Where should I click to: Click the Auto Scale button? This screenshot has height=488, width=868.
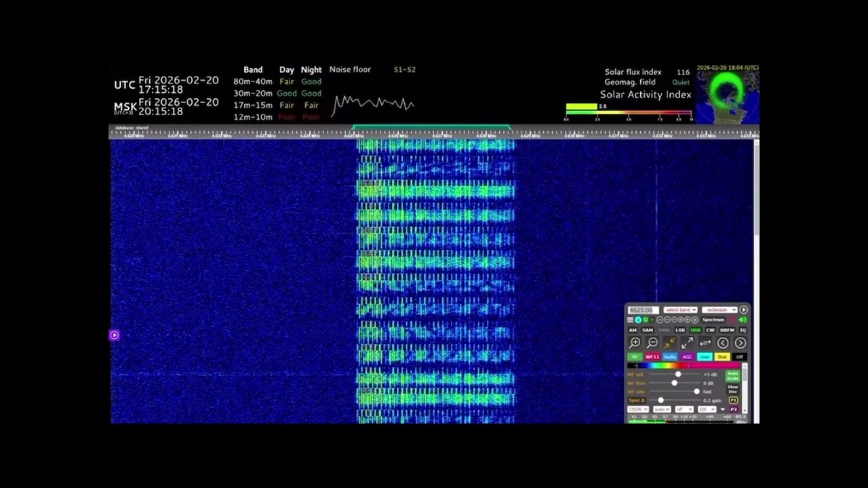point(733,376)
